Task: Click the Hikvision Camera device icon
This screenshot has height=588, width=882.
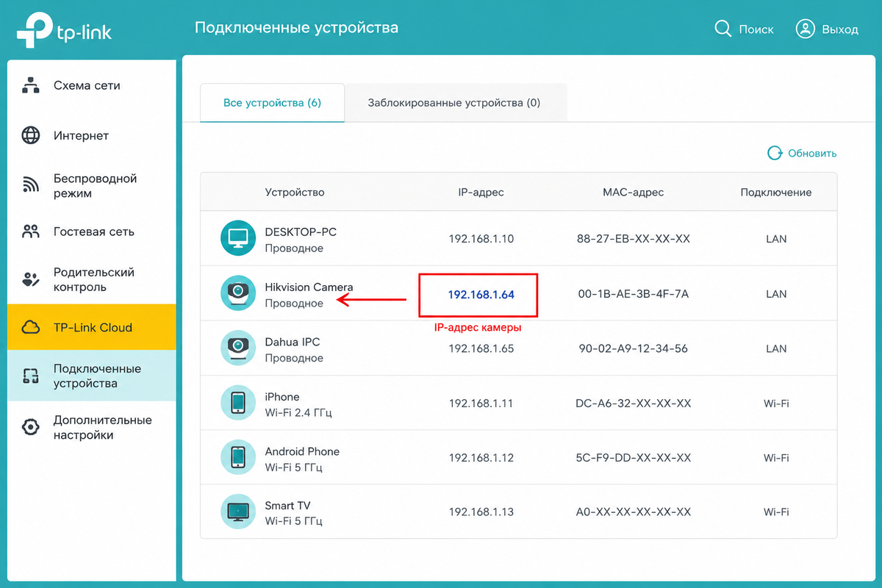Action: [238, 293]
